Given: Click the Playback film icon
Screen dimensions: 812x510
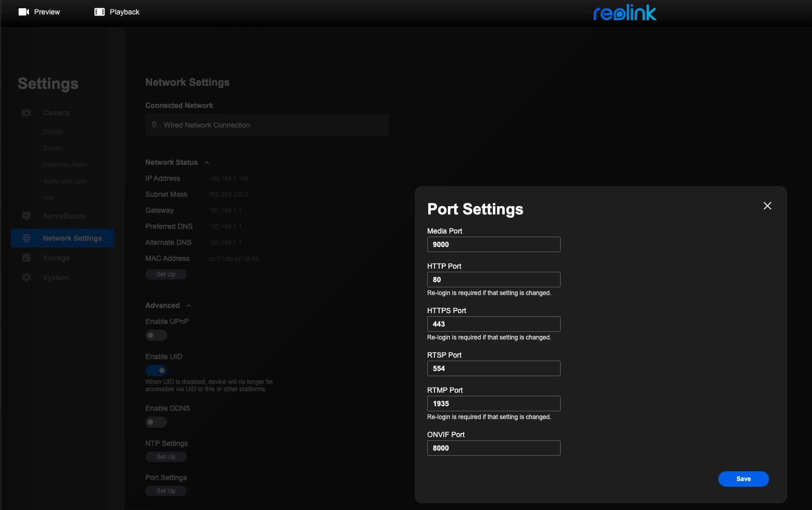Looking at the screenshot, I should coord(99,12).
